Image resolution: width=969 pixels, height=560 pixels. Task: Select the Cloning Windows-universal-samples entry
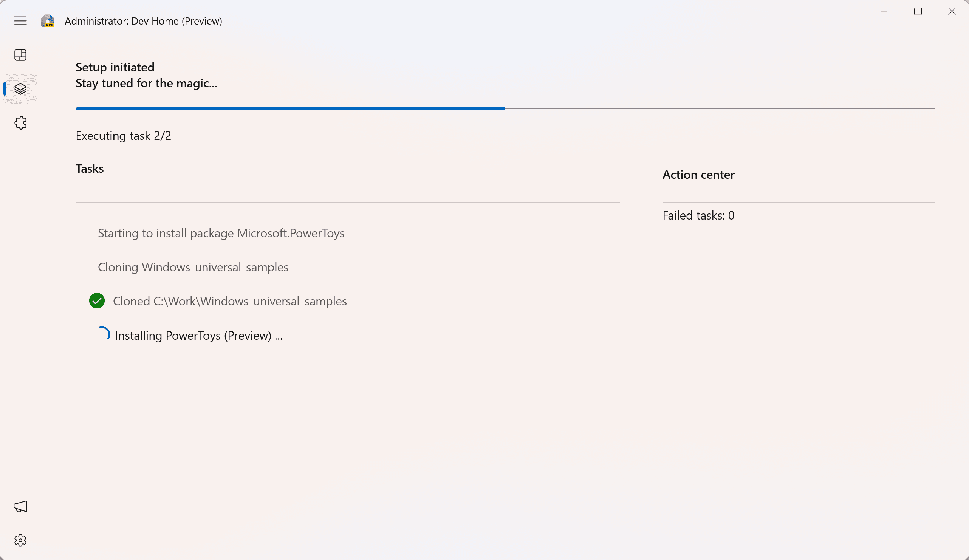[x=193, y=267]
